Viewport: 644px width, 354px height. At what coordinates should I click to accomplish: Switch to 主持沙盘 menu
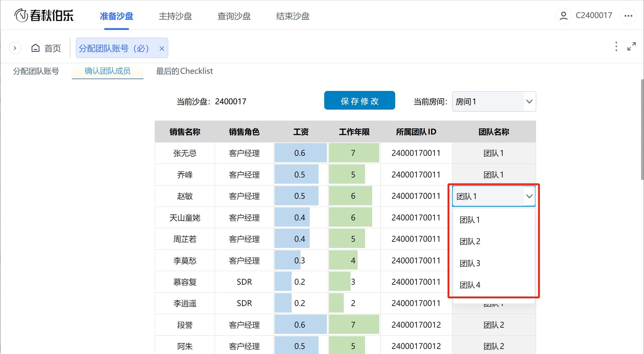tap(175, 16)
